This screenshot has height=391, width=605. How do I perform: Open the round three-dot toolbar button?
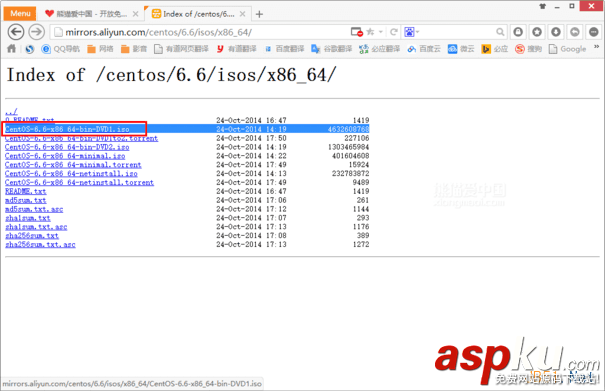[593, 32]
